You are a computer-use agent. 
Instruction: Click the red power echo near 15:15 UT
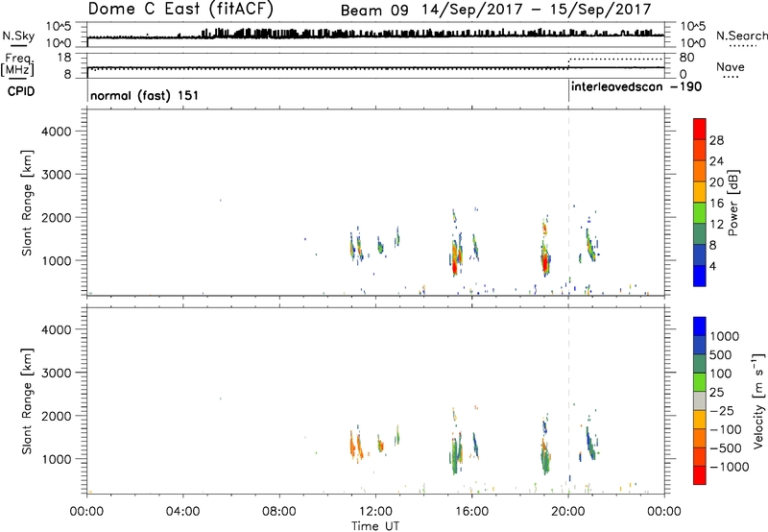coord(454,267)
